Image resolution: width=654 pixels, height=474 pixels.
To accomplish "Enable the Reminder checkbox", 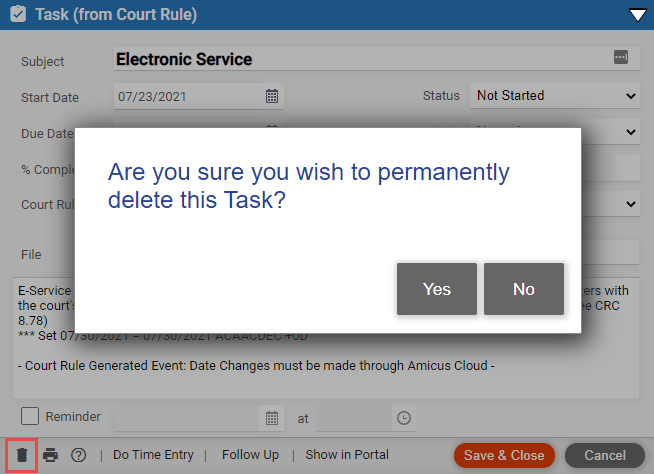I will point(30,416).
